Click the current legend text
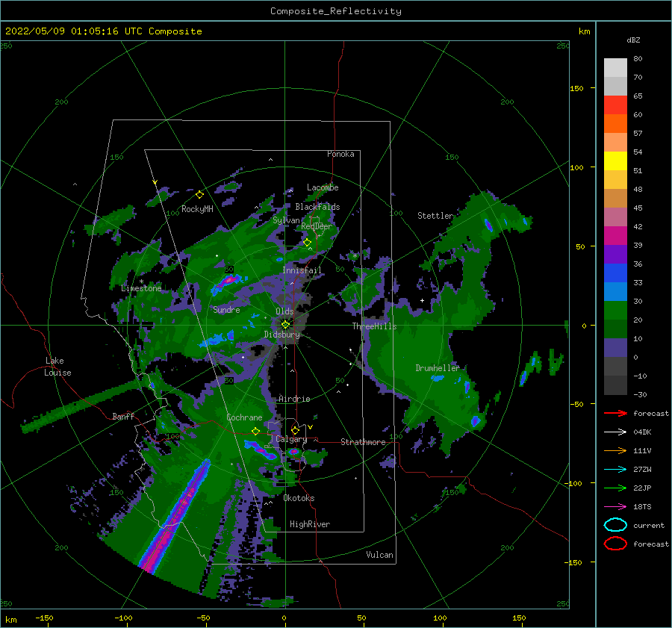 point(649,525)
